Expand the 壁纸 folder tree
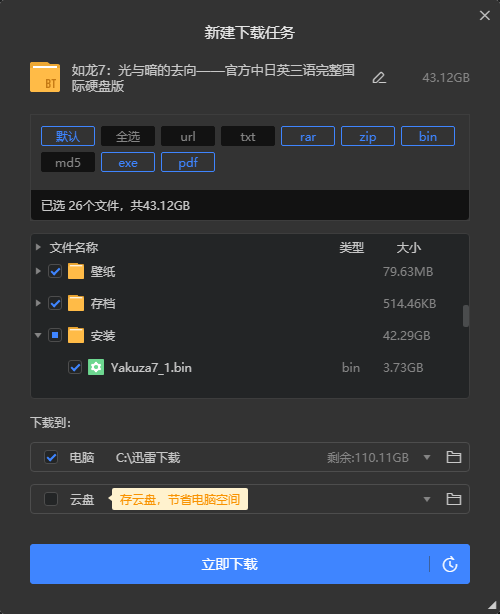500x614 pixels. click(38, 271)
